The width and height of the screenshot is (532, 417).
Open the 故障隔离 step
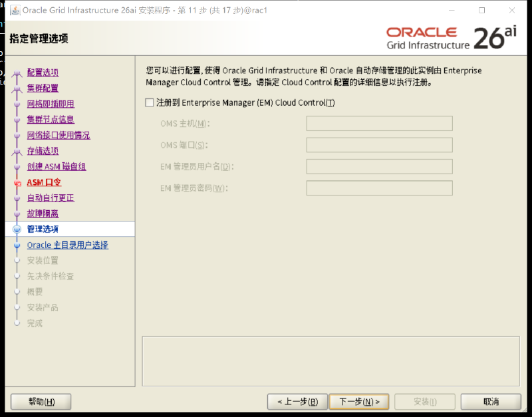tap(43, 213)
